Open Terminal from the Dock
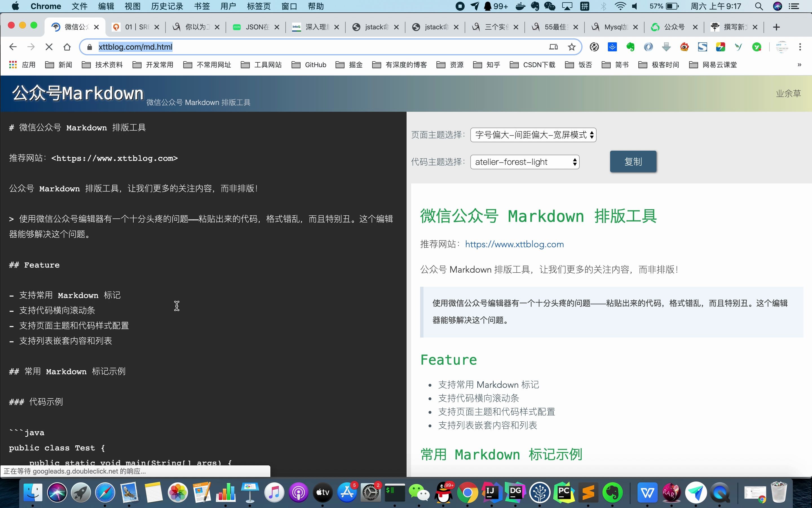The image size is (812, 508). click(395, 493)
